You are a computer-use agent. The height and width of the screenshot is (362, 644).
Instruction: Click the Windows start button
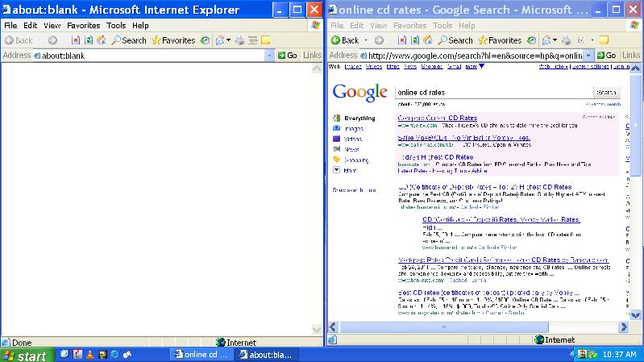pos(27,355)
